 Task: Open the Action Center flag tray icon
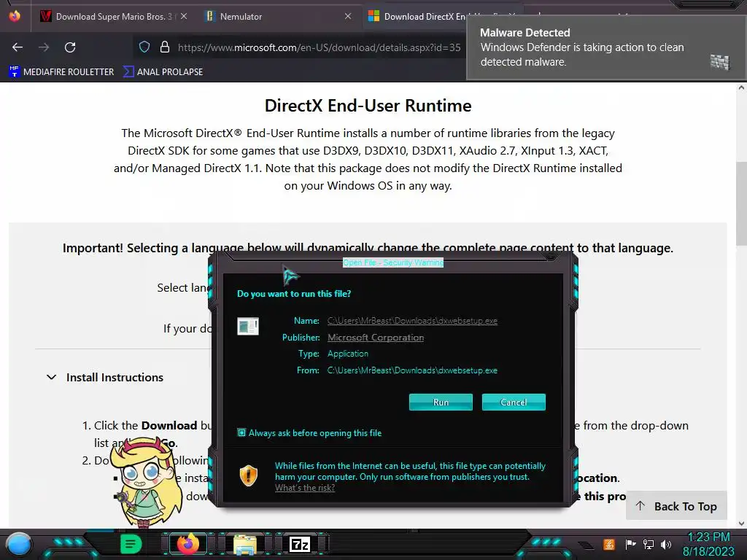tap(630, 544)
